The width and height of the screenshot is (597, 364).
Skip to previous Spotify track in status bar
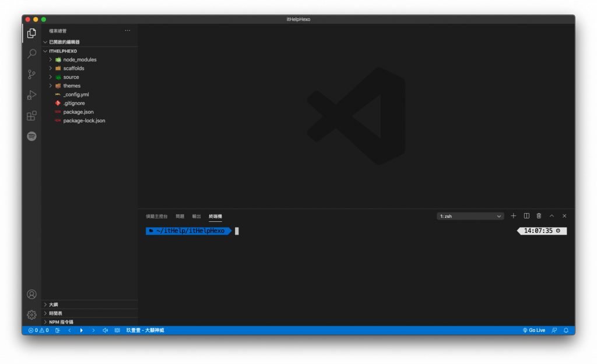(x=69, y=330)
